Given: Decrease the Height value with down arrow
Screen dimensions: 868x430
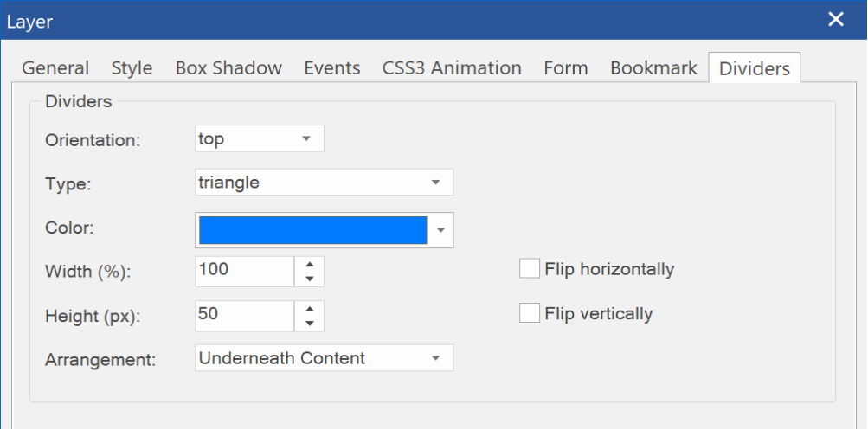Looking at the screenshot, I should pos(310,324).
